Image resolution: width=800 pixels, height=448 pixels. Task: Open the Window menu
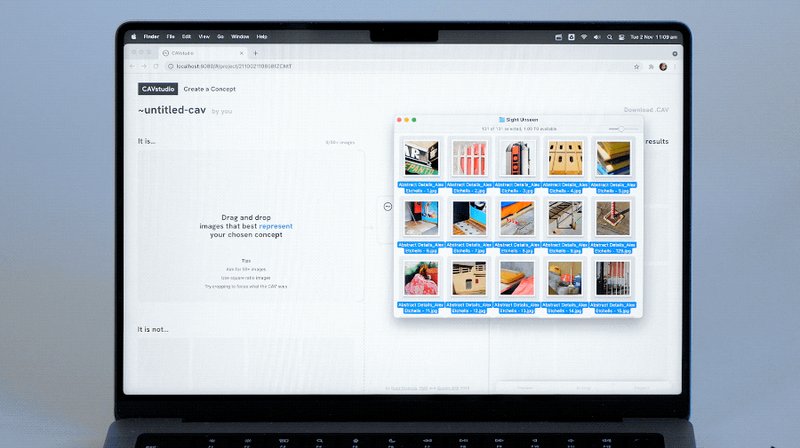(x=240, y=37)
